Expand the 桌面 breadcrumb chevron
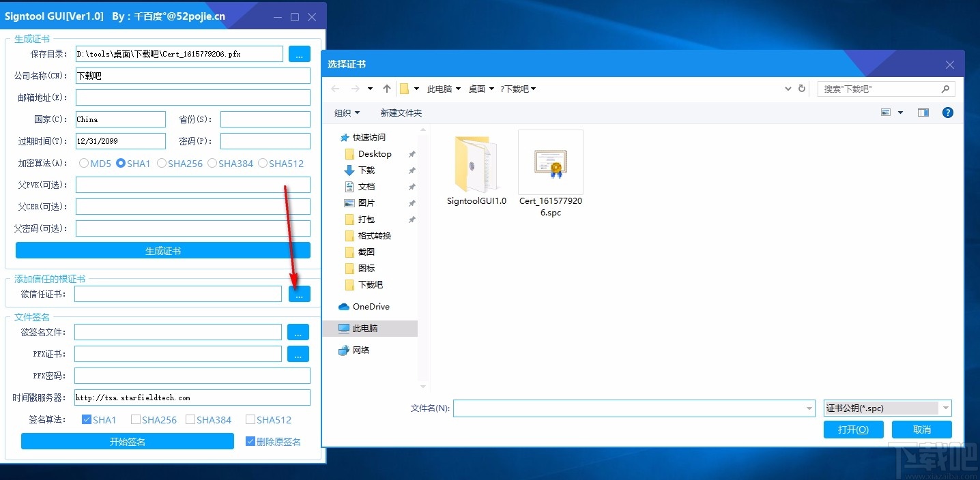Image resolution: width=980 pixels, height=480 pixels. tap(491, 88)
